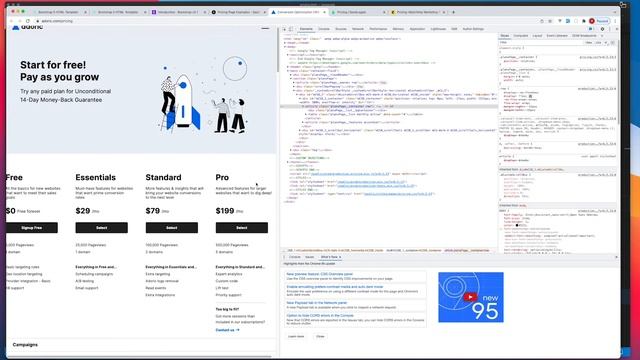640x360 pixels.
Task: Open the drawer's three-dot menu beside Console
Action: click(x=284, y=257)
